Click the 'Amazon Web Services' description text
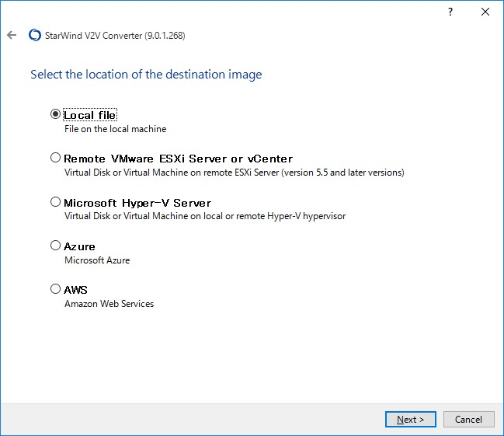Screen dimensions: 504x436 point(109,304)
